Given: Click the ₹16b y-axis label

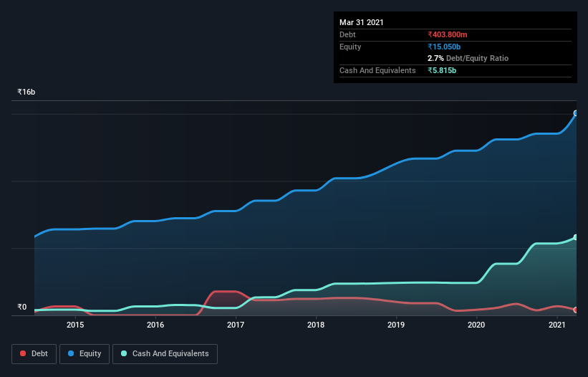Looking at the screenshot, I should [x=26, y=92].
